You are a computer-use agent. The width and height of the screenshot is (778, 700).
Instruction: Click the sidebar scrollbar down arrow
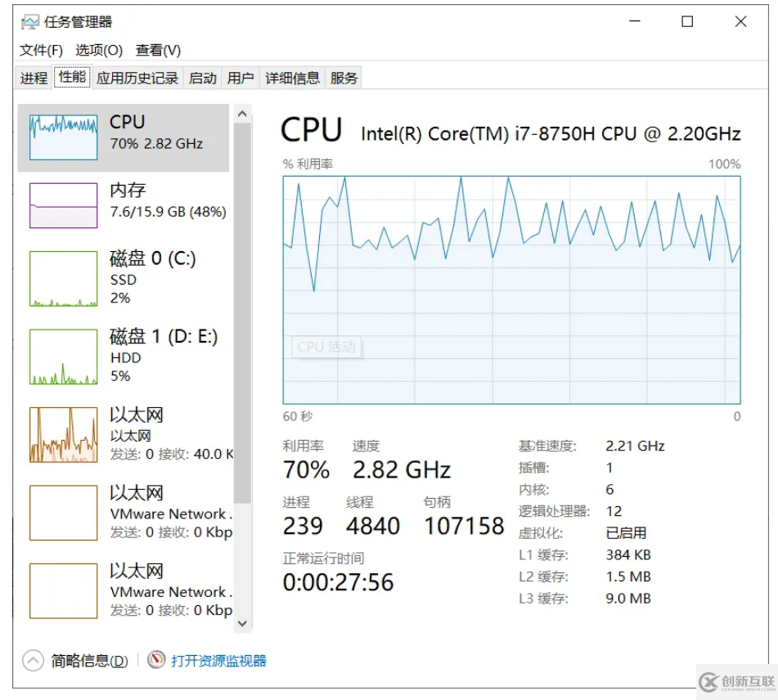tap(242, 623)
